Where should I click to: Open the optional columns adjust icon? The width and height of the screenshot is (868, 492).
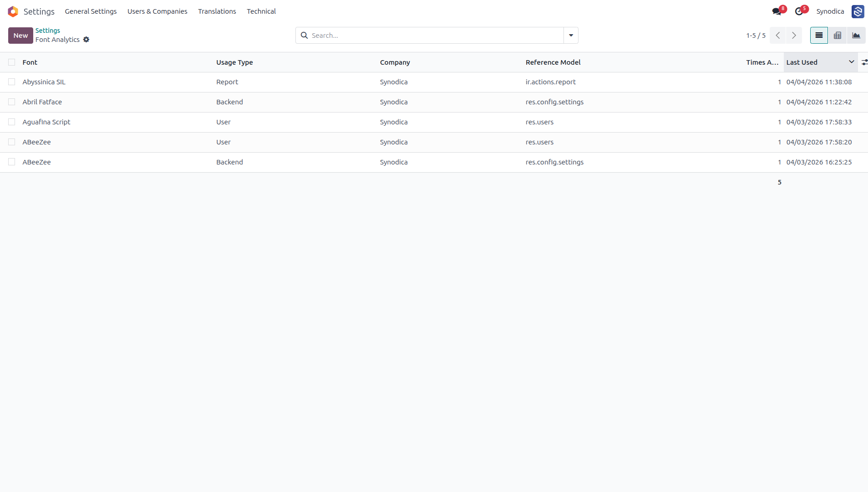[x=864, y=62]
